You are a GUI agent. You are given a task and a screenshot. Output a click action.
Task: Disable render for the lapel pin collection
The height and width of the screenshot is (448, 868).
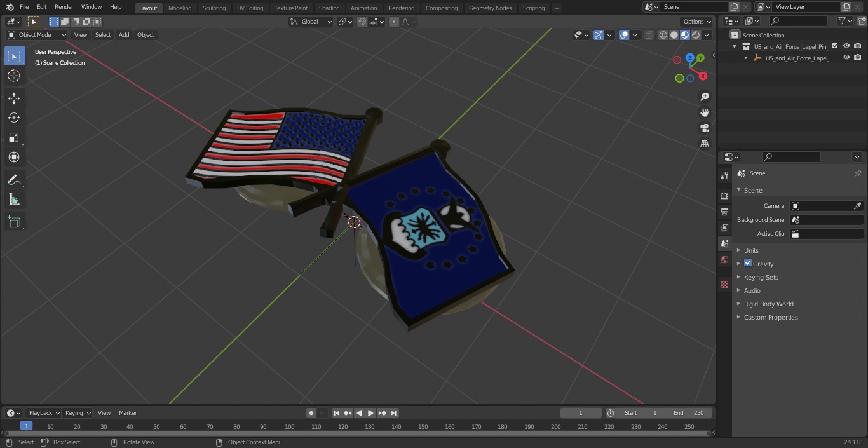857,46
